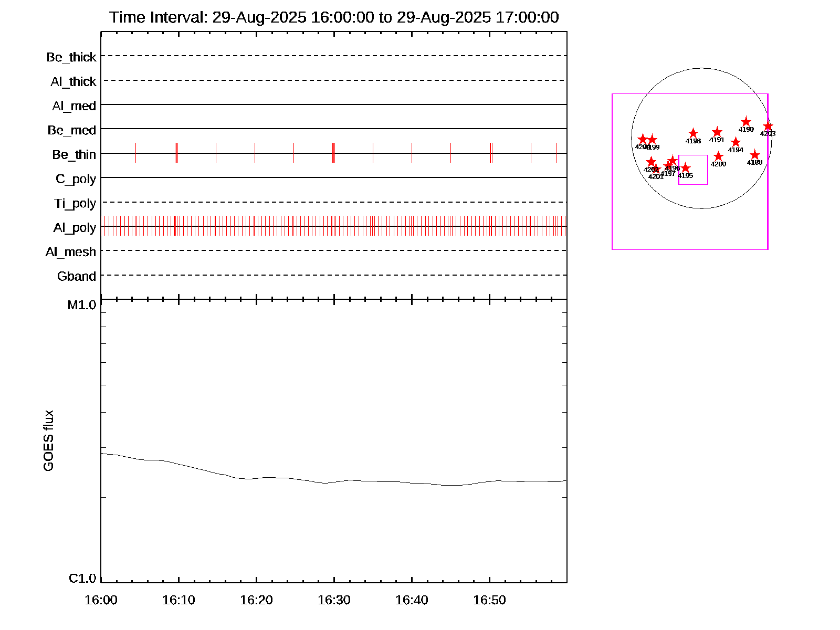Select the star for region 4188
Viewport: 840px width, 630px height.
click(754, 155)
